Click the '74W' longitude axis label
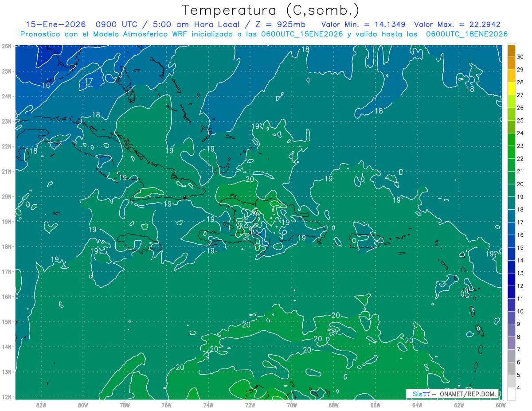Screen dimensions: 532x411 tap(208, 405)
